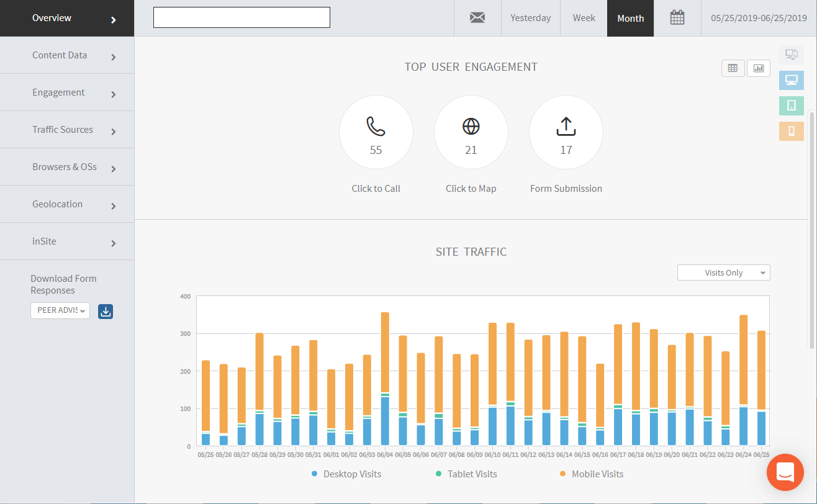Click the calendar date picker icon
This screenshot has height=504, width=817.
(677, 18)
